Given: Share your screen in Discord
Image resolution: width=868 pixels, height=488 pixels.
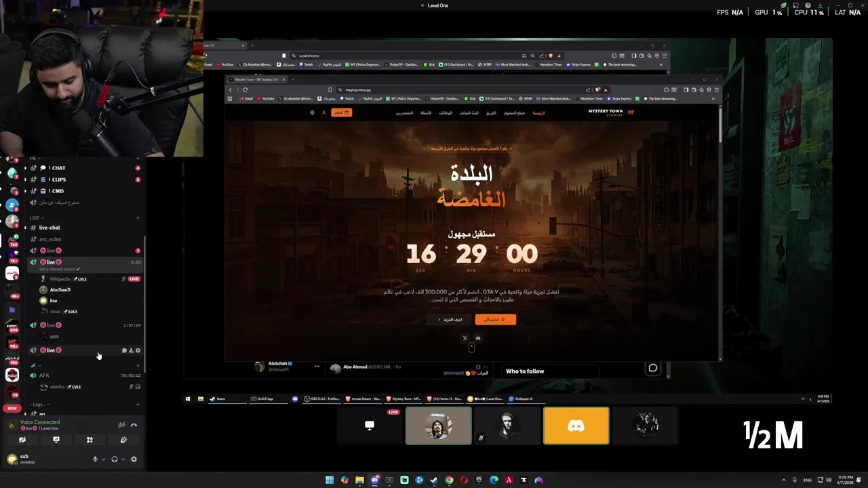Looking at the screenshot, I should coord(56,440).
